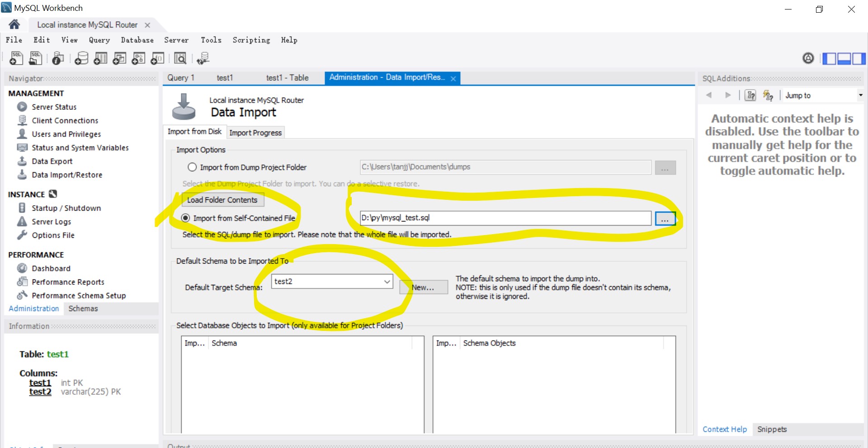Switch to the Import from Disk tab

tap(194, 132)
